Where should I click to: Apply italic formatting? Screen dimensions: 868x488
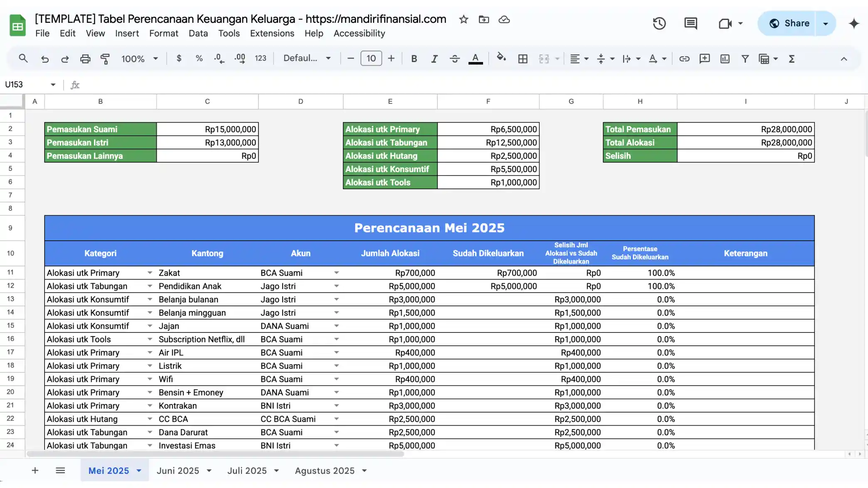point(434,59)
